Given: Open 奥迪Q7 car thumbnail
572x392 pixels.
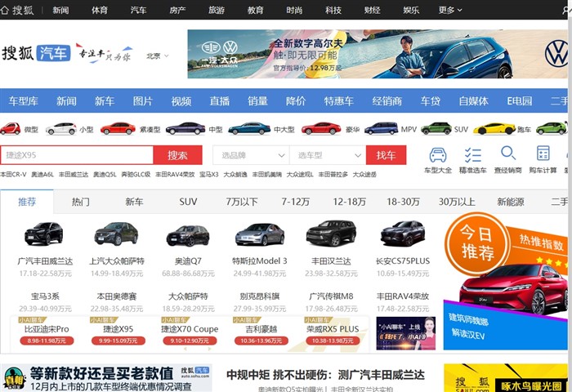Looking at the screenshot, I should [x=187, y=235].
